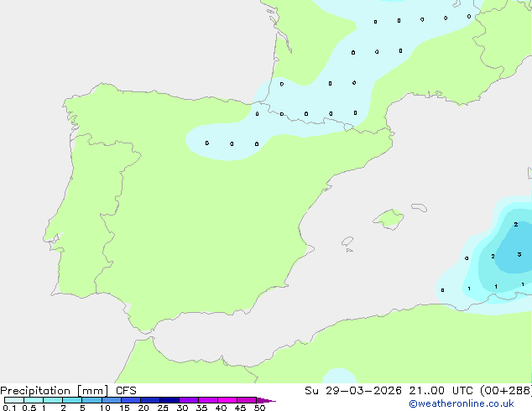Click the '30' legend scale number
The width and height of the screenshot is (532, 411).
[182, 408]
